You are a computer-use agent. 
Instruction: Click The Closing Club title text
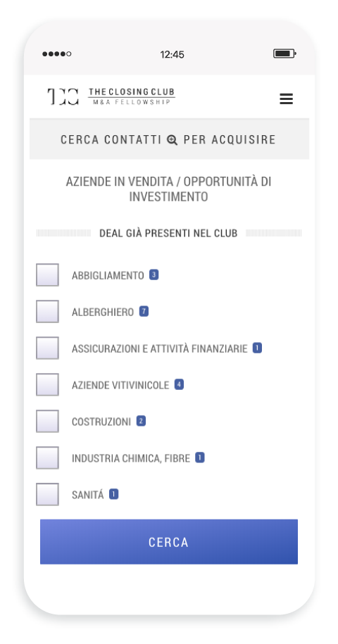[x=132, y=92]
